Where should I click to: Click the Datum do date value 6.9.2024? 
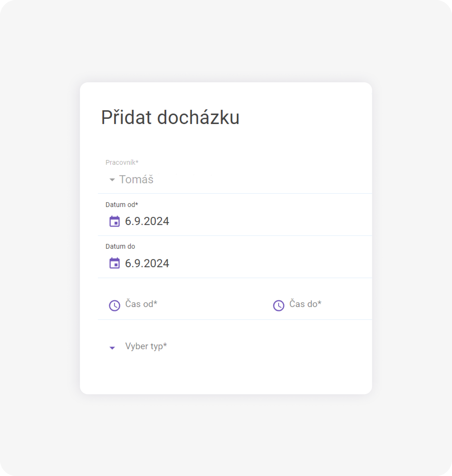(147, 263)
